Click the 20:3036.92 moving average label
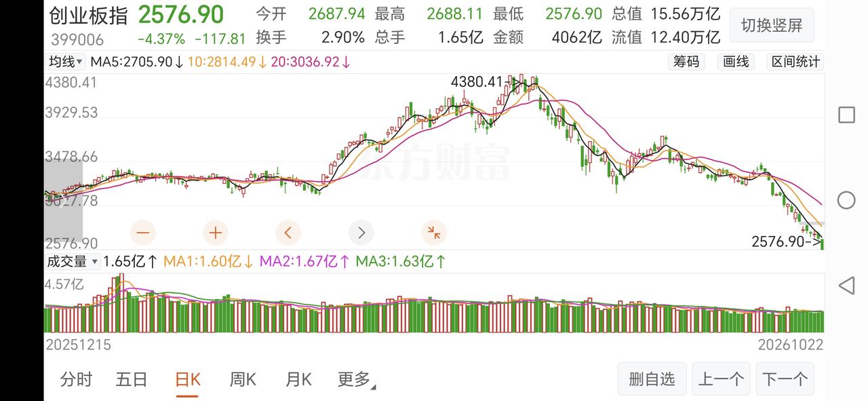The image size is (868, 401). (x=311, y=62)
